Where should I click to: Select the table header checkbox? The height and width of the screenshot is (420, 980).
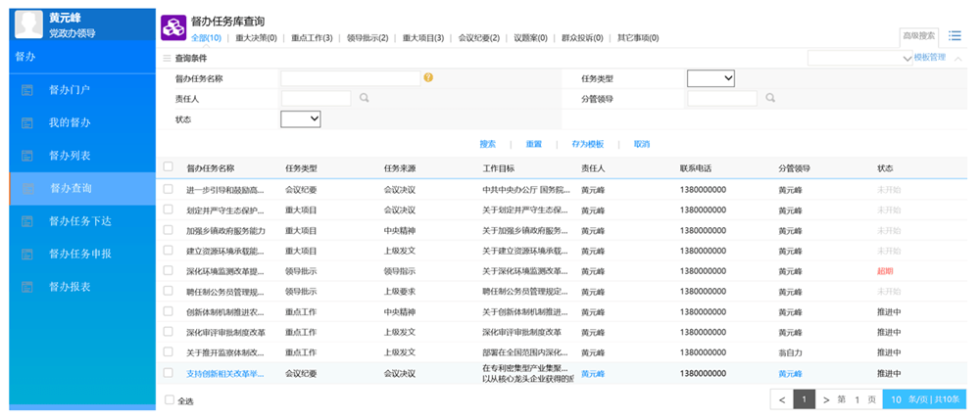169,167
